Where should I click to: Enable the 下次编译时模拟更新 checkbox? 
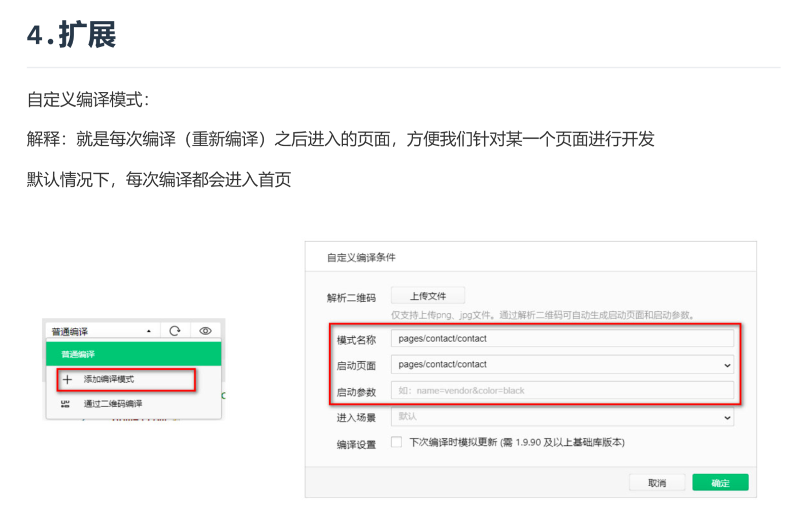click(396, 442)
